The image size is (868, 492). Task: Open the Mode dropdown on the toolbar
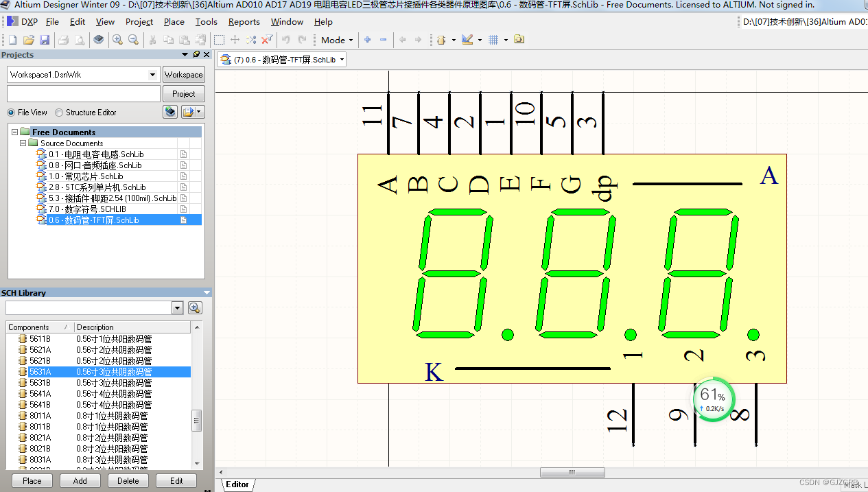pos(336,39)
